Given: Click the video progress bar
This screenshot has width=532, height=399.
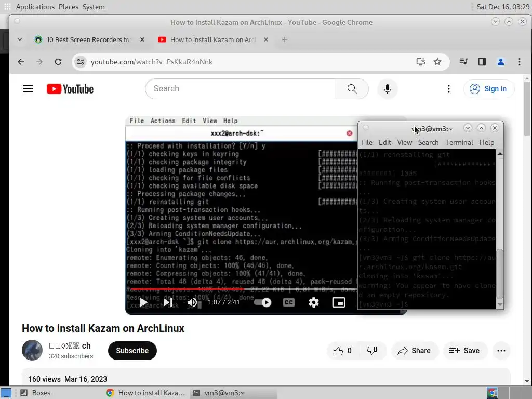Looking at the screenshot, I should 244,289.
